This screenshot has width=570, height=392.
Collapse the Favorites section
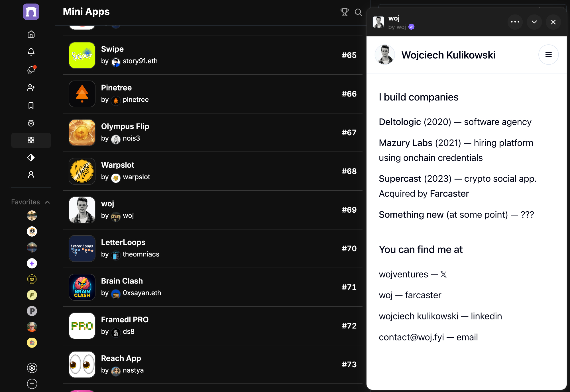pyautogui.click(x=48, y=202)
